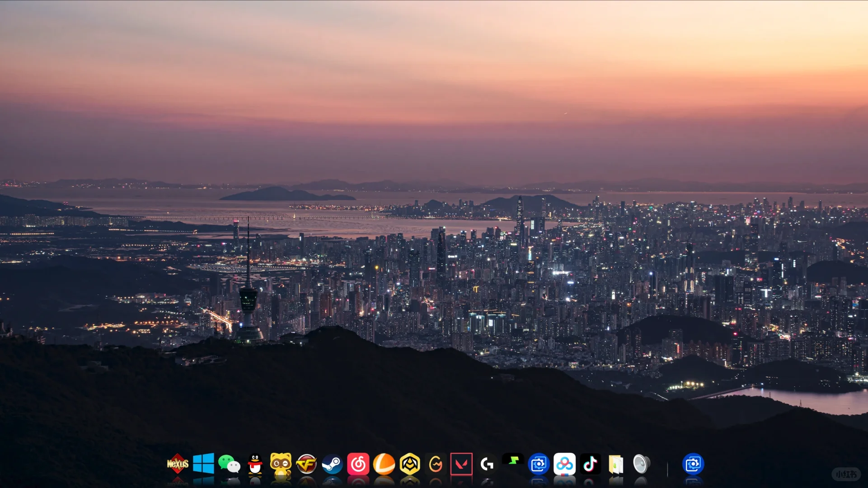Open the Nexus dock icon
Screen dimensions: 868x488
pos(178,464)
